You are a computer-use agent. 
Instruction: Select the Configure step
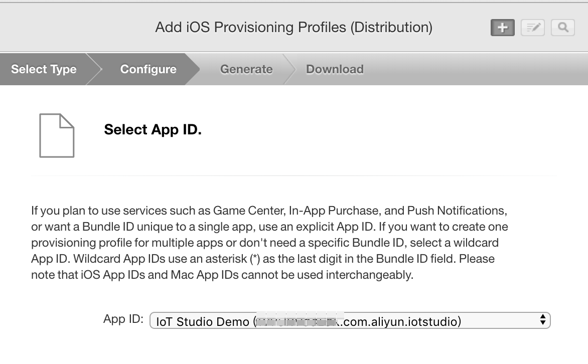148,69
